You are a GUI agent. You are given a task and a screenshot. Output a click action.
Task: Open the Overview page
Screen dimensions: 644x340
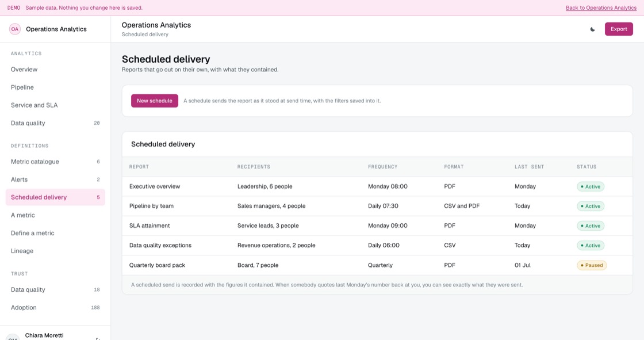[55, 70]
